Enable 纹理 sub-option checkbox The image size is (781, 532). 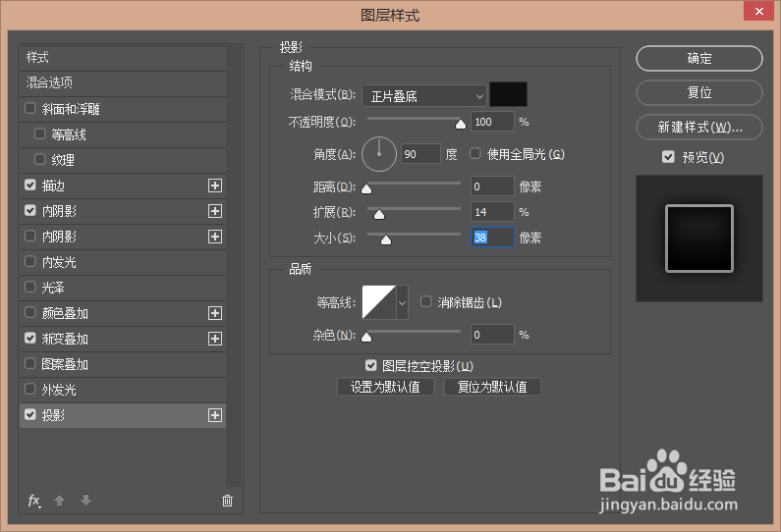coord(40,159)
